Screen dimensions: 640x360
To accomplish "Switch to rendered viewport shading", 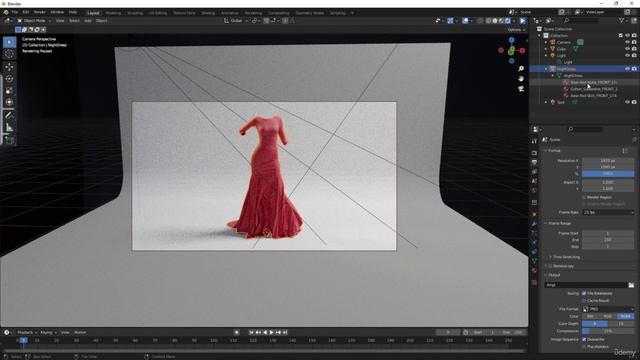I will tap(508, 20).
